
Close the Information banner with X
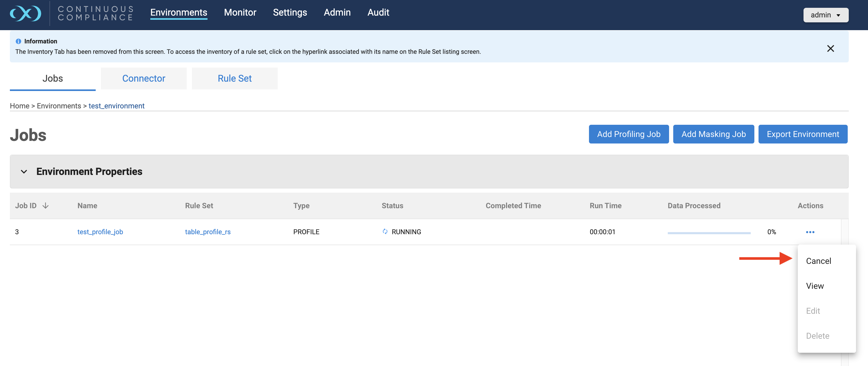(830, 49)
